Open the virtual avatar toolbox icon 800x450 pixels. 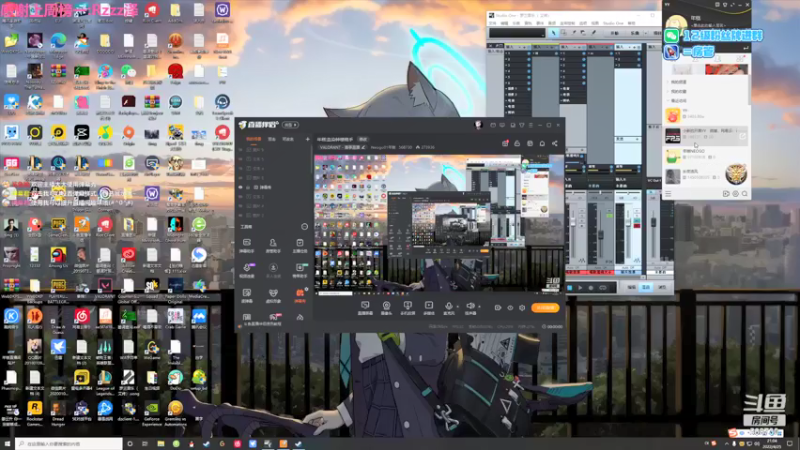point(273,295)
